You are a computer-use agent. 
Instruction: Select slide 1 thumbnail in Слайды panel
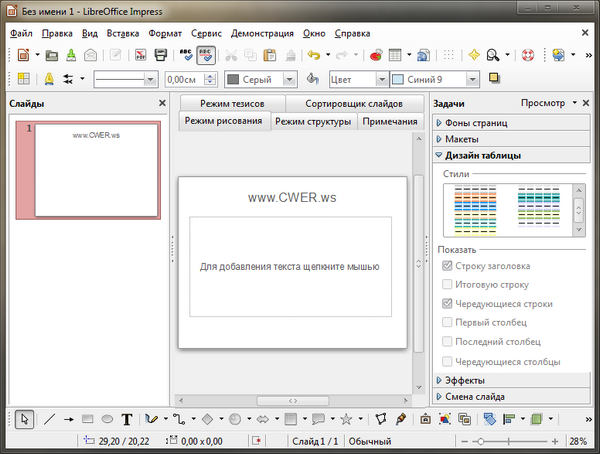97,171
